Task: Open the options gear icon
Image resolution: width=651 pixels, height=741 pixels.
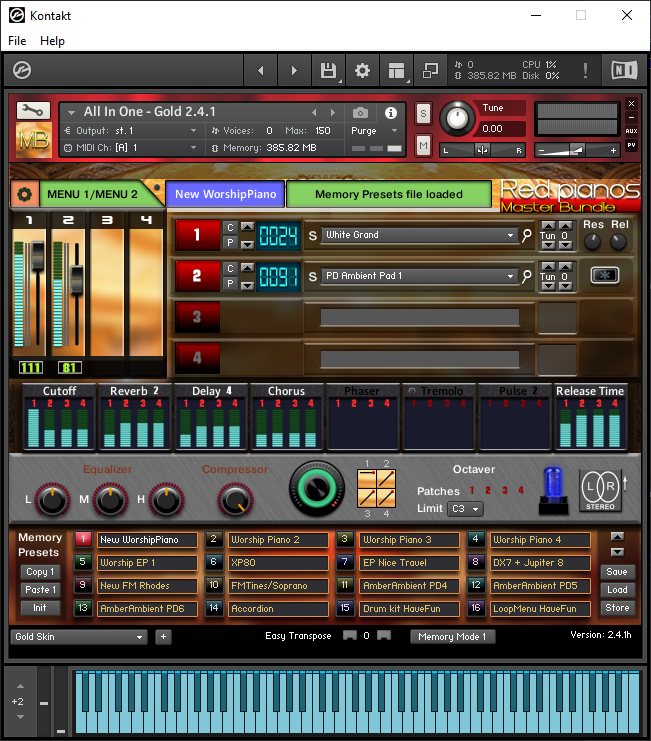Action: point(362,70)
